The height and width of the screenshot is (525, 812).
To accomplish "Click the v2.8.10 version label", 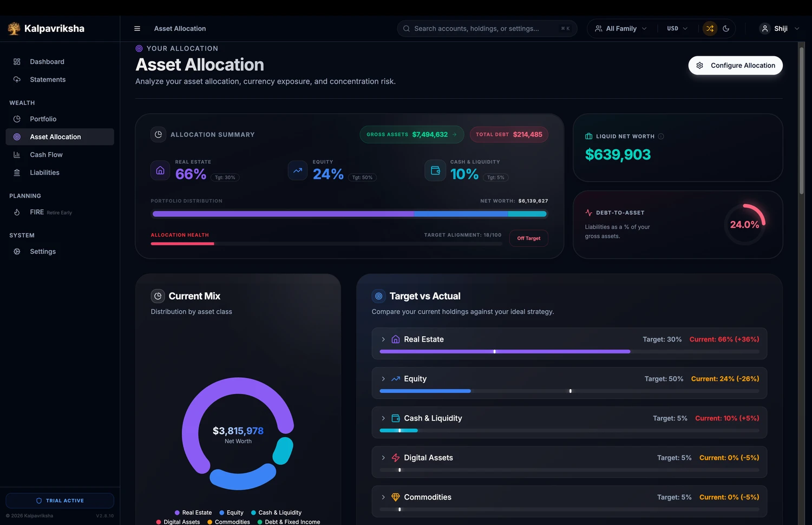I will coord(105,516).
